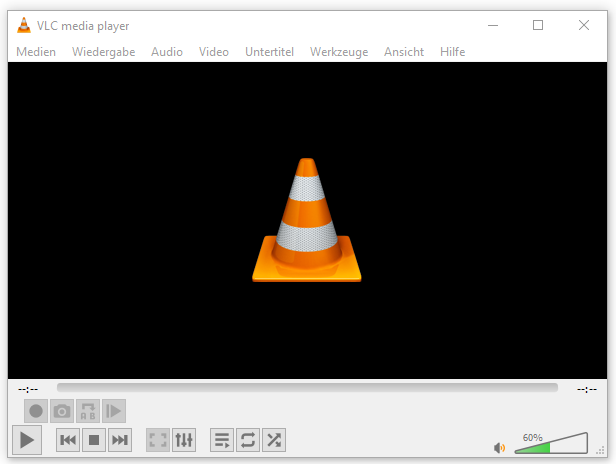
Task: Close the VLC media player window
Action: tap(584, 26)
